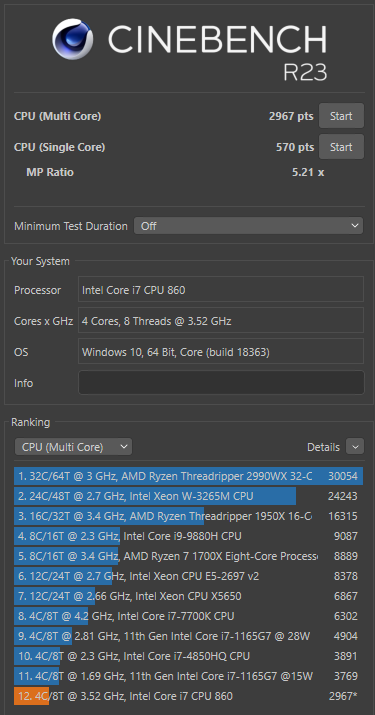
Task: Select the Cores x GHz field
Action: tap(221, 321)
